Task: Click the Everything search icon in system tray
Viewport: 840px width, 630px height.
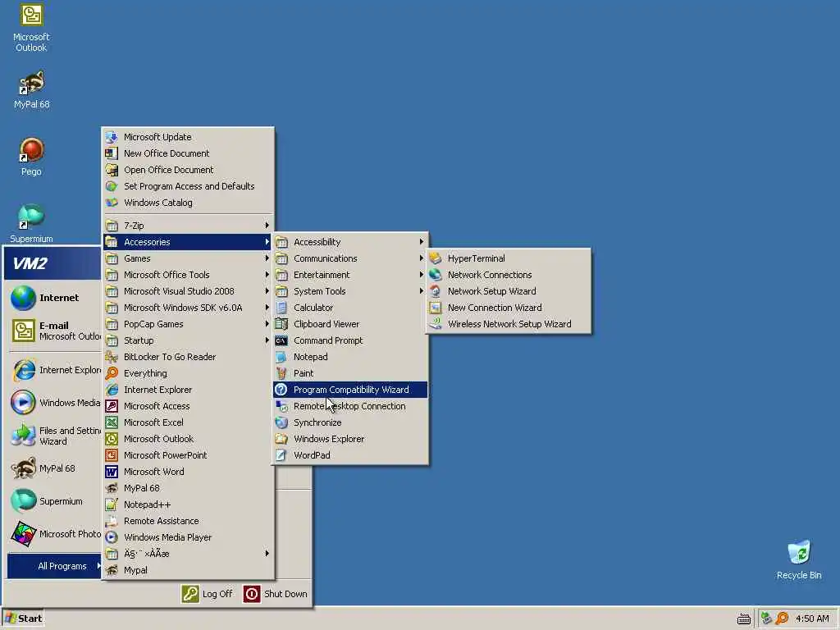Action: point(782,619)
